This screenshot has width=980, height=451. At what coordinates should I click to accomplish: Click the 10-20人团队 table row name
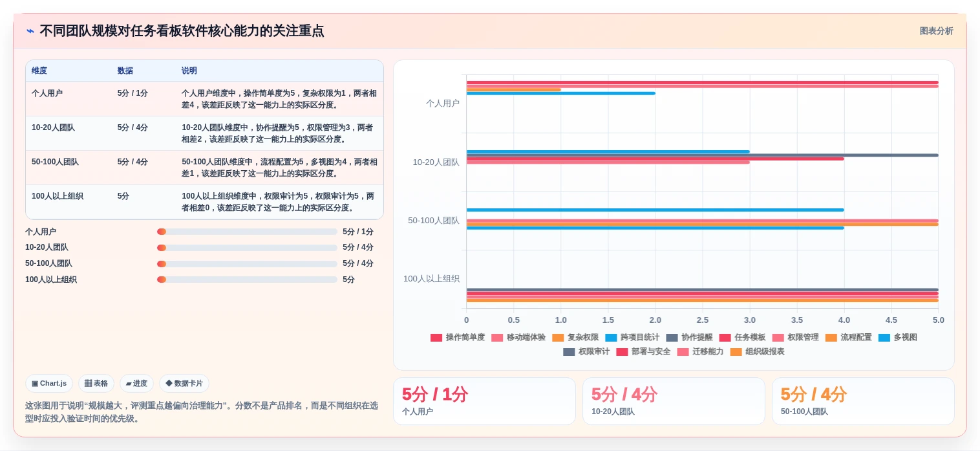[x=53, y=127]
